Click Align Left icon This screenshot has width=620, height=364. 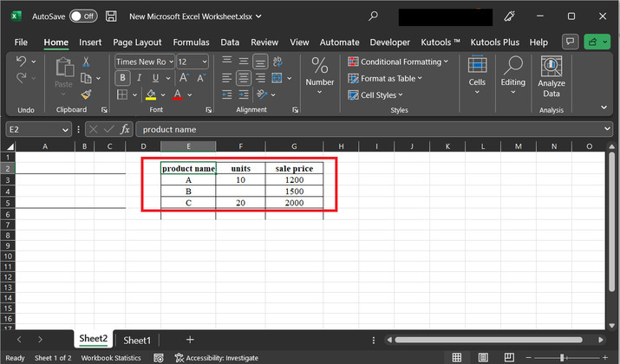[227, 78]
